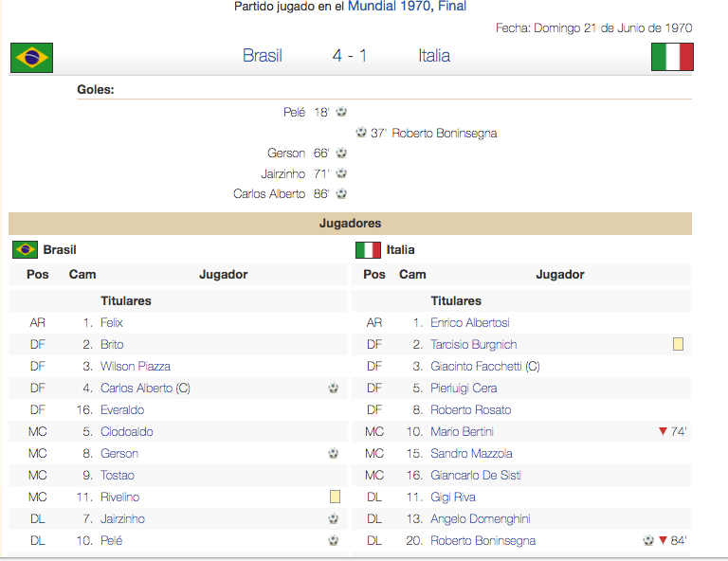The image size is (728, 561).
Task: Open Jairzinho's player link in lineup
Action: [122, 518]
